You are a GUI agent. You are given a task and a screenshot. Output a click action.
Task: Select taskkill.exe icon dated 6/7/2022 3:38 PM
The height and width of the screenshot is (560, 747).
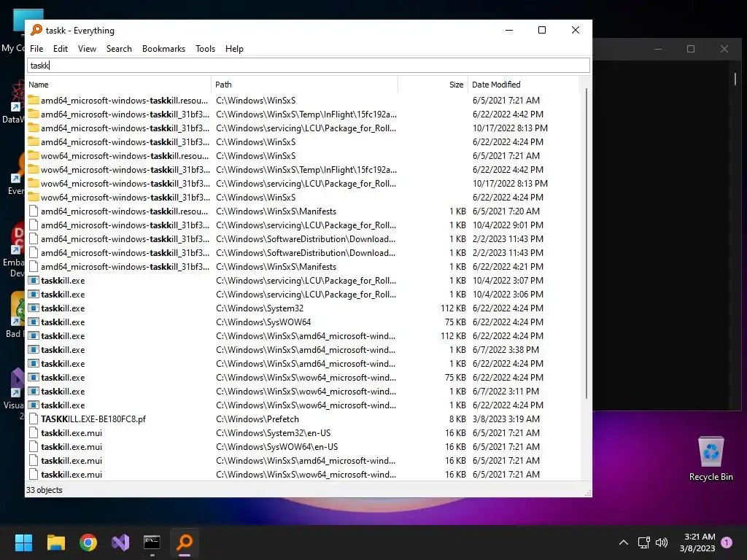tap(34, 349)
